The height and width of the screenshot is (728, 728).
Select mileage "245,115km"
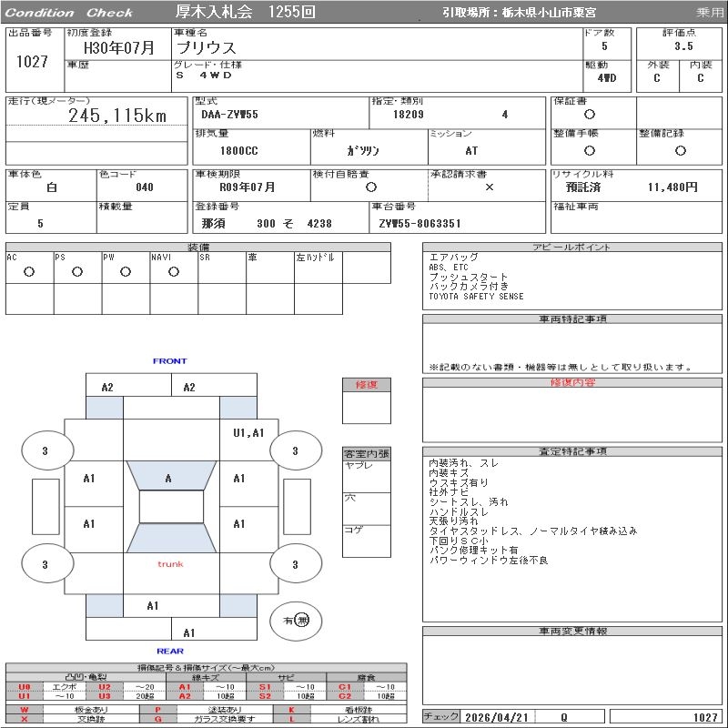point(117,116)
